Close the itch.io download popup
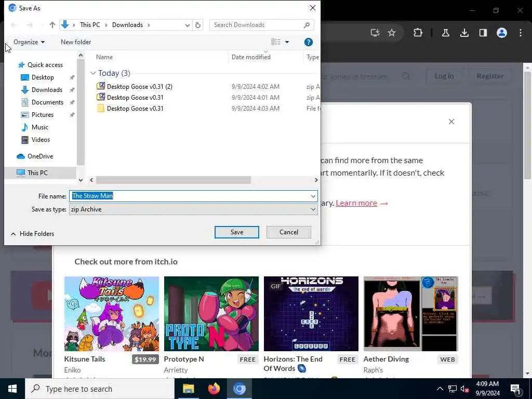This screenshot has height=399, width=532. 451,122
